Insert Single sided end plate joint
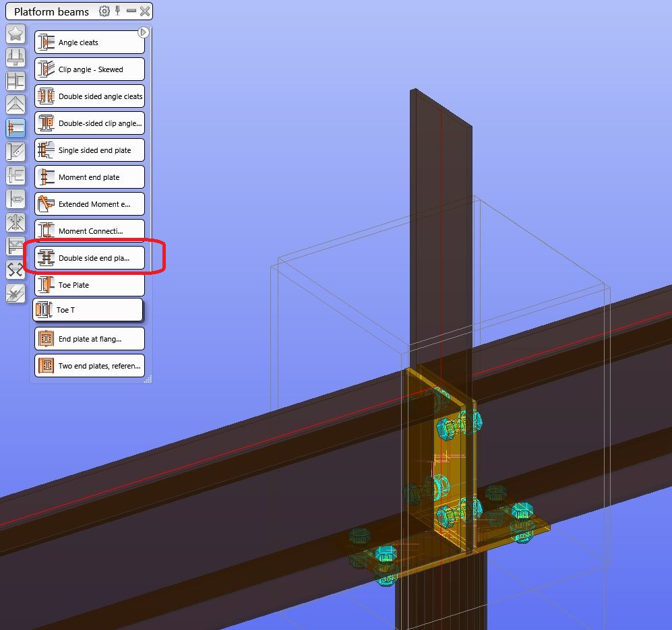This screenshot has width=672, height=630. tap(90, 150)
